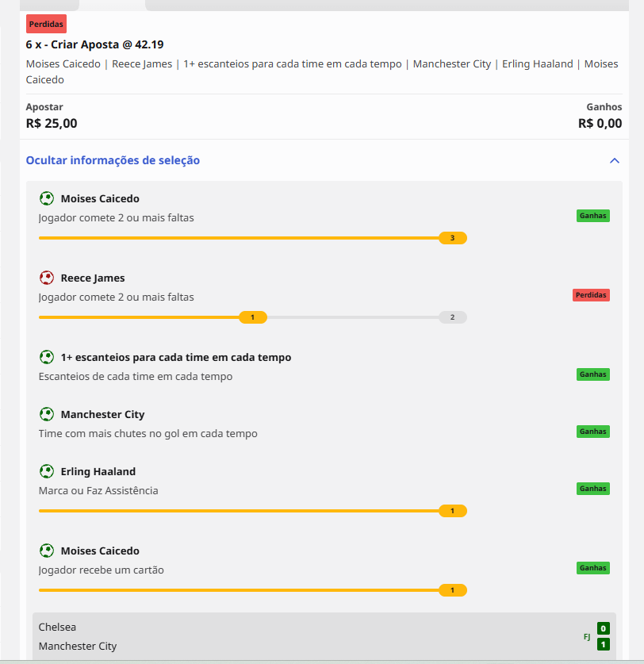Click the ball icon beside Manchester City selection
Image resolution: width=644 pixels, height=664 pixels.
pyautogui.click(x=47, y=414)
